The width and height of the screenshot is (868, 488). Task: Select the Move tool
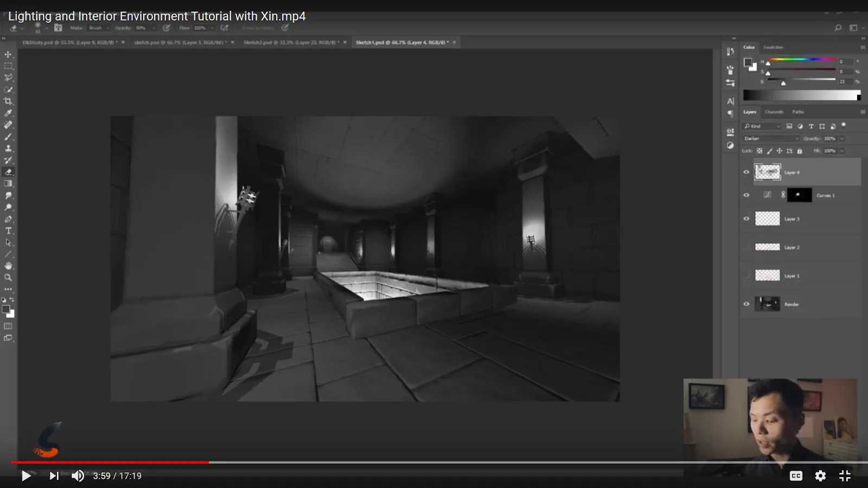8,55
